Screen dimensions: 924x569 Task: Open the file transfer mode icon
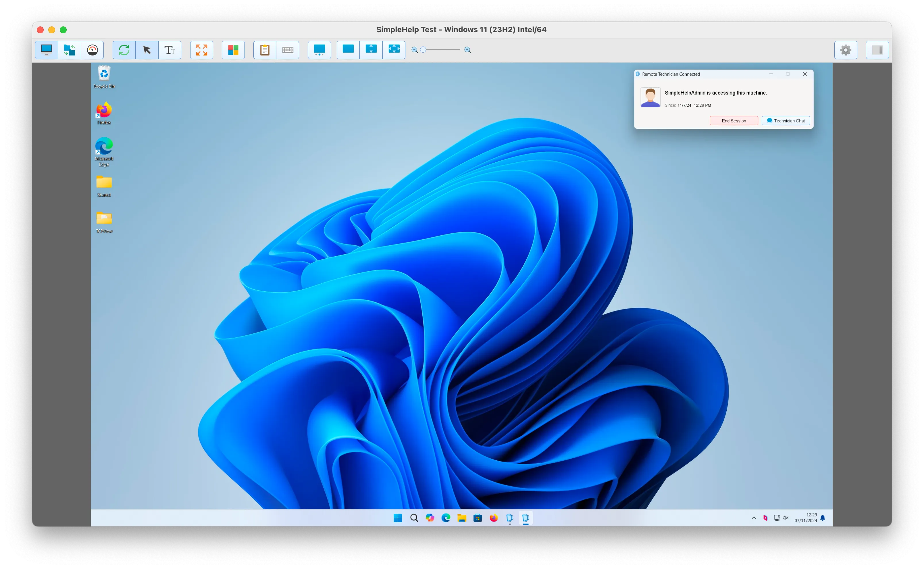(x=69, y=50)
